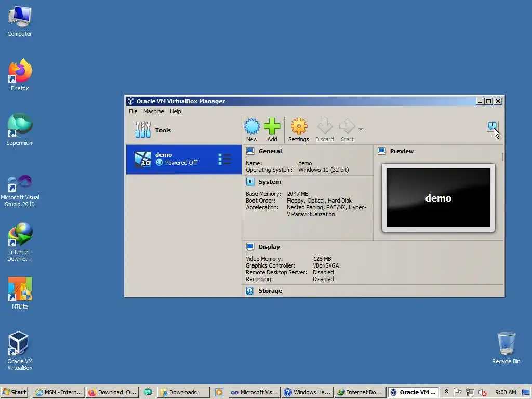This screenshot has height=399, width=532.
Task: Expand hidden system tray icons chevron
Action: pyautogui.click(x=446, y=392)
